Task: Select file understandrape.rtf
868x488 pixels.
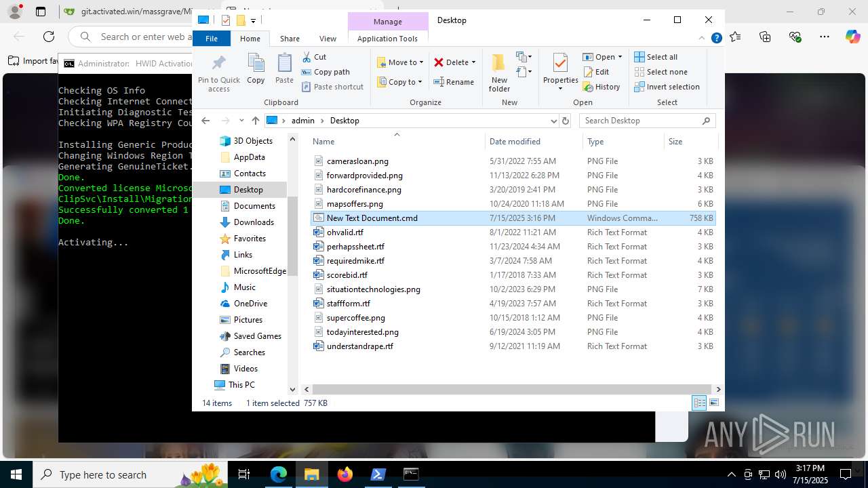Action: [360, 346]
